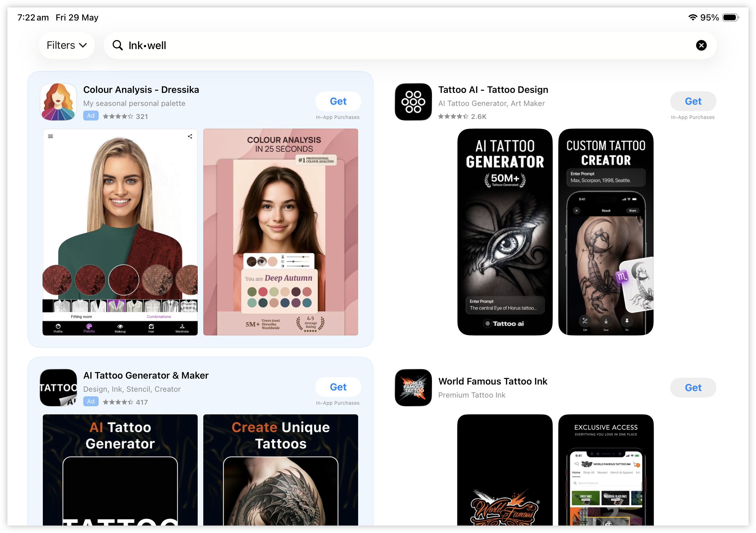Get the World Famous Tattoo Ink app
Image resolution: width=756 pixels, height=533 pixels.
693,388
